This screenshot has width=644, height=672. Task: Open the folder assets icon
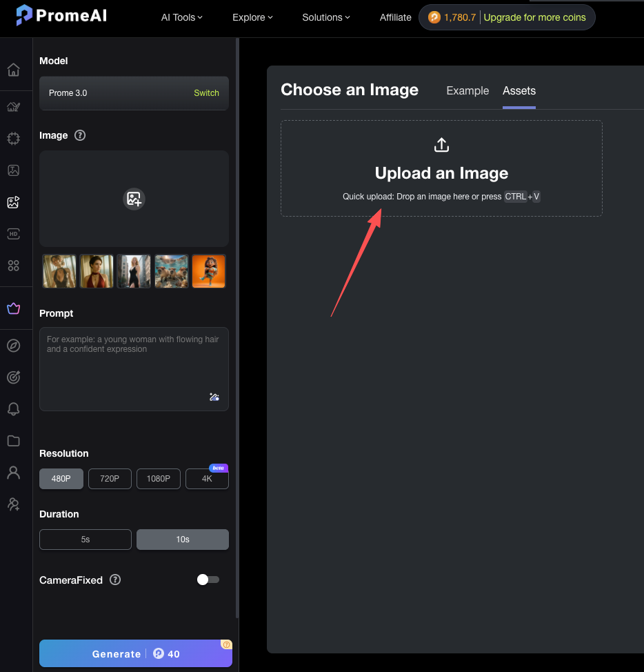(x=13, y=441)
